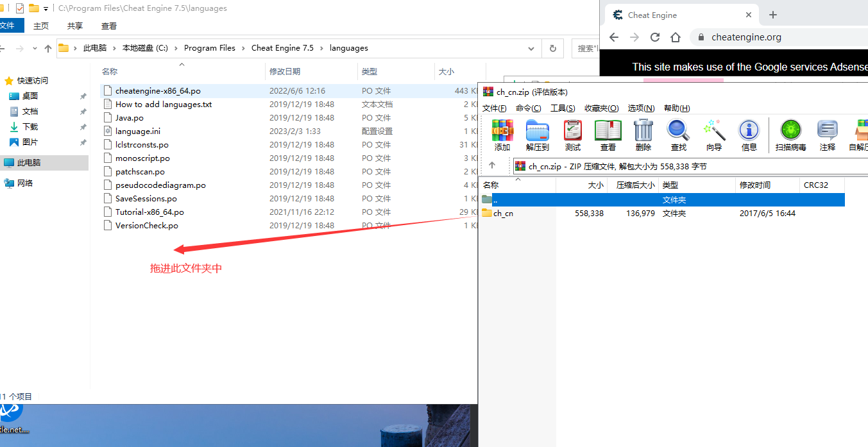Screen dimensions: 868x447
Task: Open Explorer 主页 ribbon tab
Action: (x=41, y=26)
